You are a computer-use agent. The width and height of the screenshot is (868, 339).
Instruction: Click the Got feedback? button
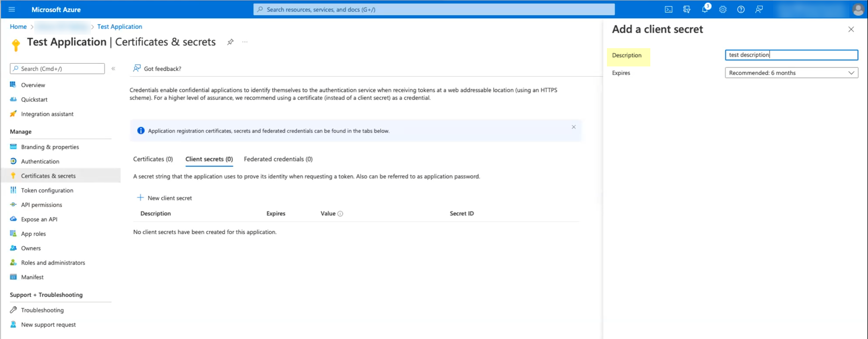pos(157,68)
